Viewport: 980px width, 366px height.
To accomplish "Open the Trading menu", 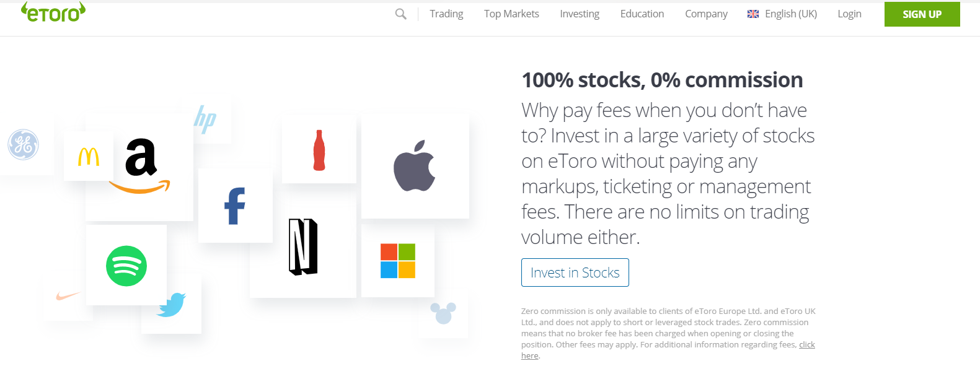I will pos(446,14).
